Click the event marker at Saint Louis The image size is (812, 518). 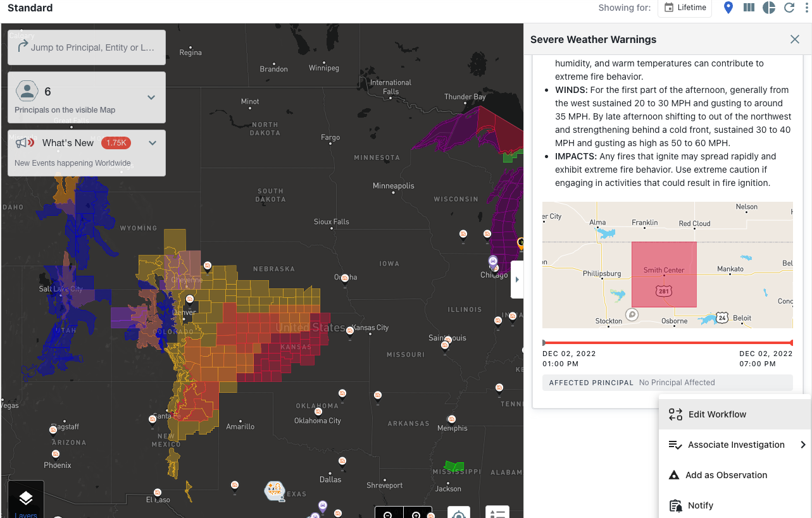tap(445, 345)
